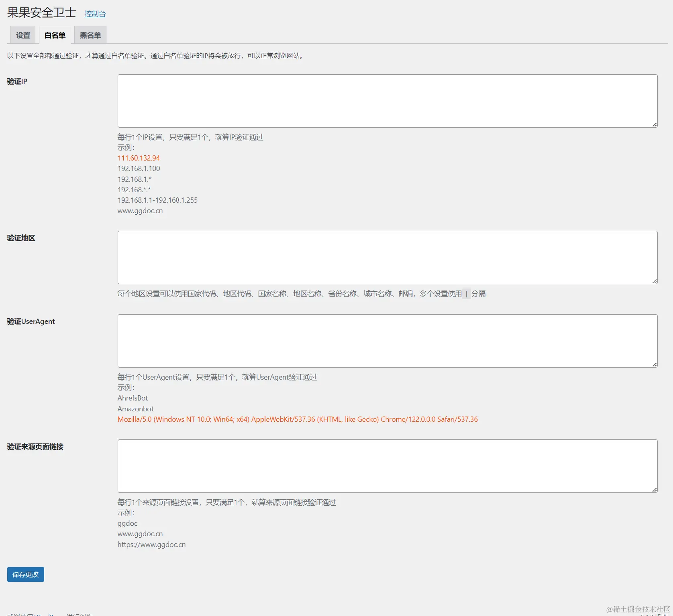Click the red Mozilla/5.0 UserAgent example
Screen dimensions: 673x616
click(298, 419)
